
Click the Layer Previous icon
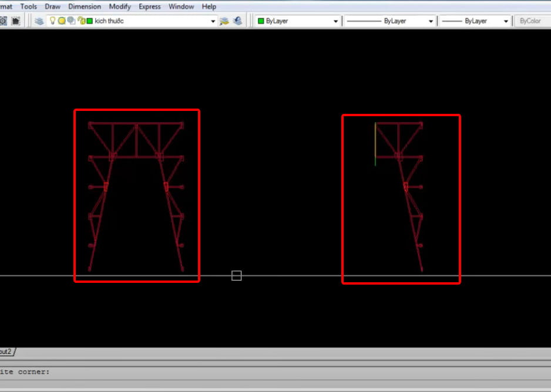coord(237,21)
